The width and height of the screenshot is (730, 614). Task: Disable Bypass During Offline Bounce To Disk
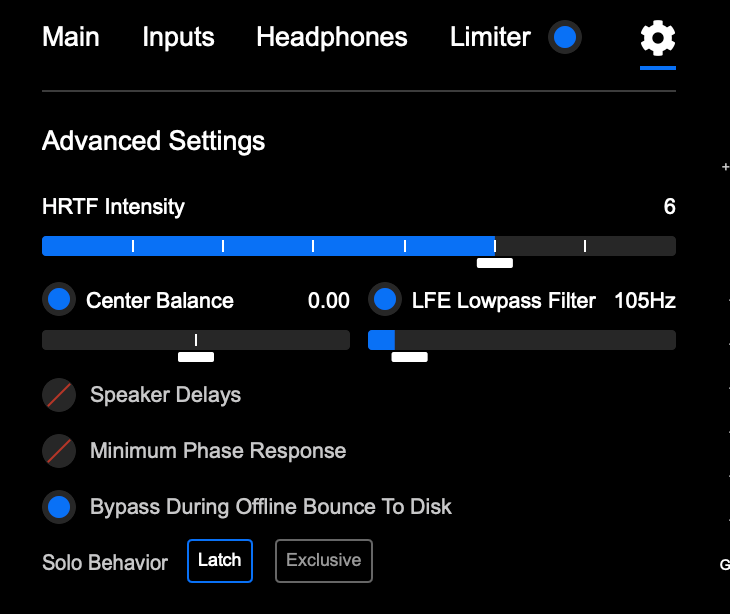point(60,507)
